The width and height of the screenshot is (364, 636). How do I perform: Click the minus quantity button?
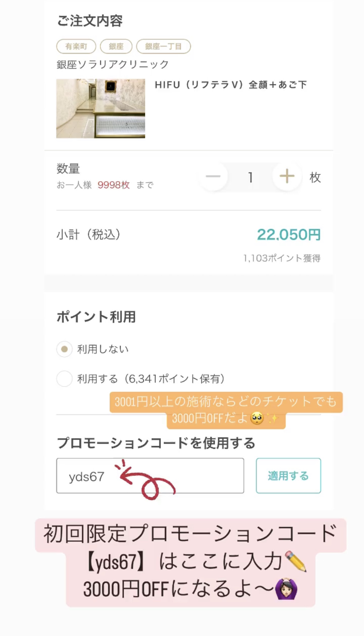pyautogui.click(x=213, y=177)
